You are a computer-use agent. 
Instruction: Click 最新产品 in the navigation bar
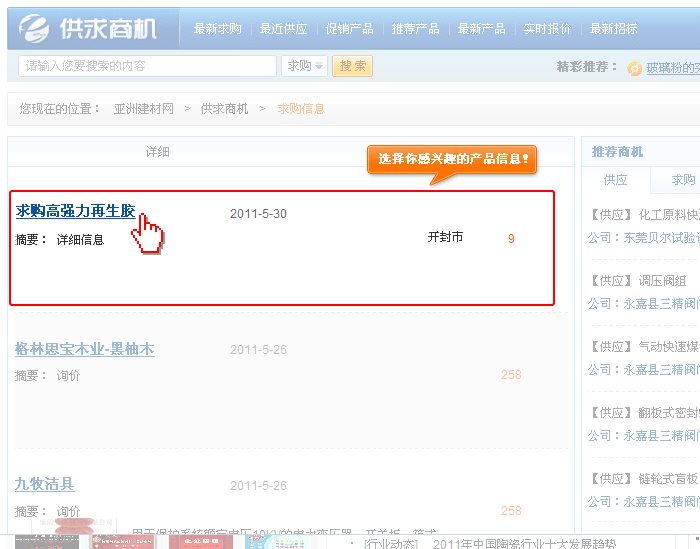pyautogui.click(x=481, y=29)
